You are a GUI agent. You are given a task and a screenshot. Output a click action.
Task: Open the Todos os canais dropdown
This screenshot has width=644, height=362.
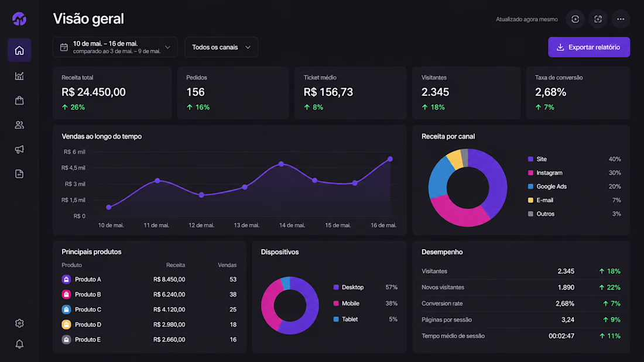click(x=221, y=47)
